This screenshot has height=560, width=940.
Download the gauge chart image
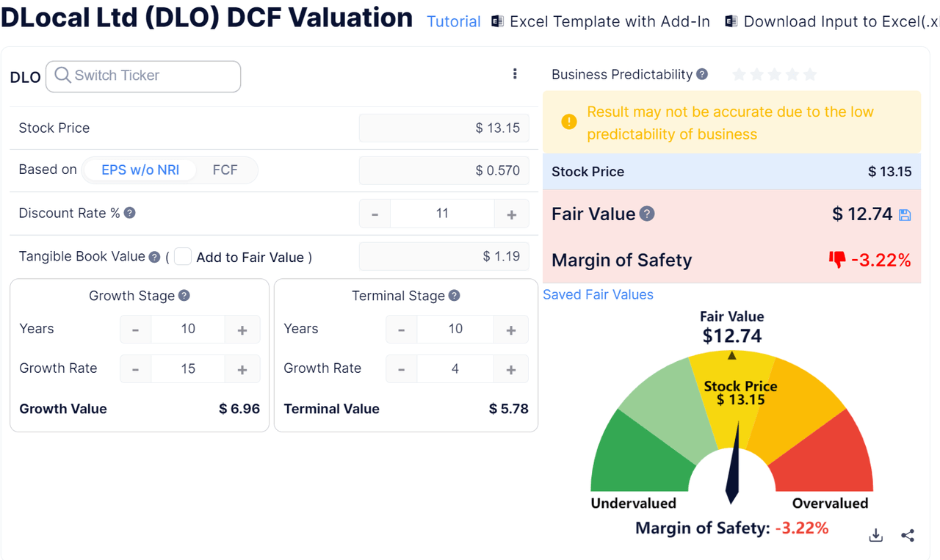[875, 535]
